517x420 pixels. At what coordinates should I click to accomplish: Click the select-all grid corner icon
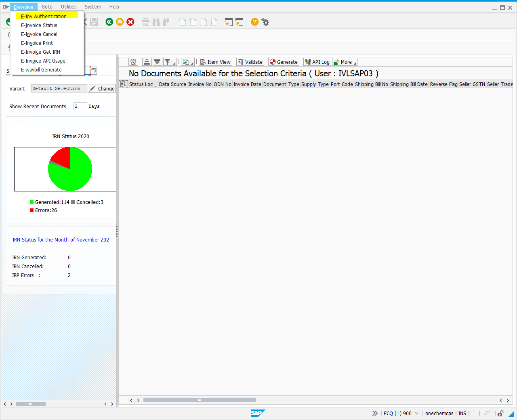(123, 84)
